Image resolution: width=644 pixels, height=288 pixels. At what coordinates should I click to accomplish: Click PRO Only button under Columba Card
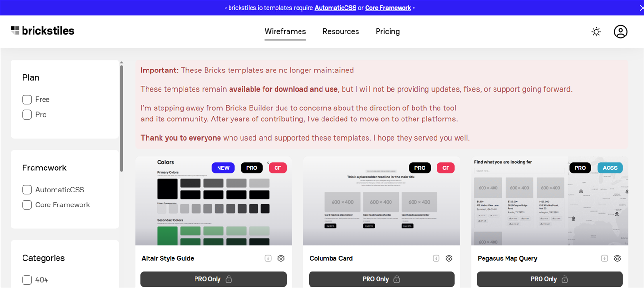(381, 279)
